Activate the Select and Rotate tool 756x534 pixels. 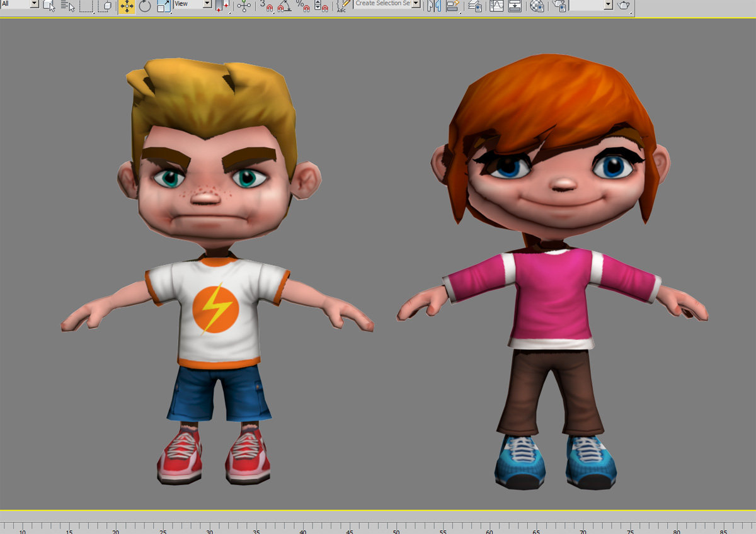(145, 6)
